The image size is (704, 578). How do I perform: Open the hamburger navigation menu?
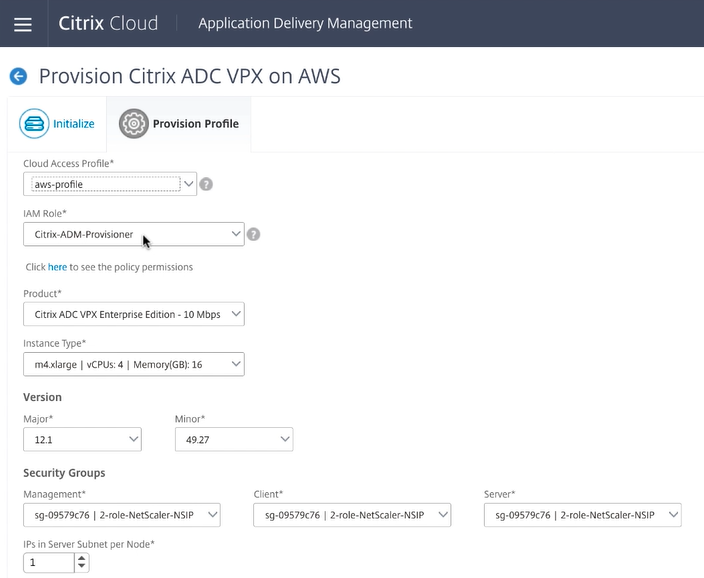pos(22,23)
